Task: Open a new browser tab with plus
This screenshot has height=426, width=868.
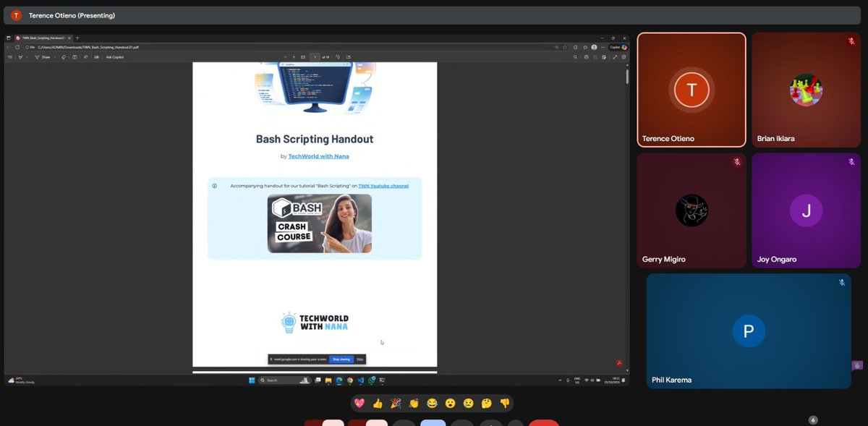Action: [77, 38]
